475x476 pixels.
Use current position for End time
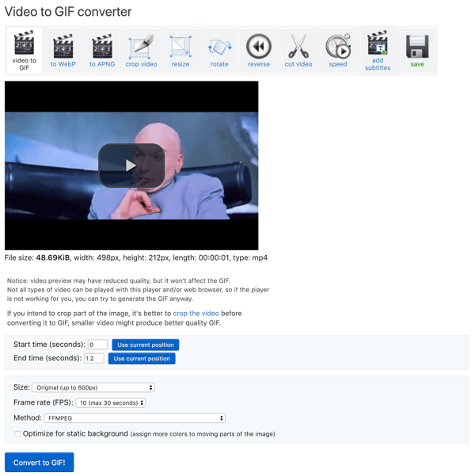tap(142, 359)
